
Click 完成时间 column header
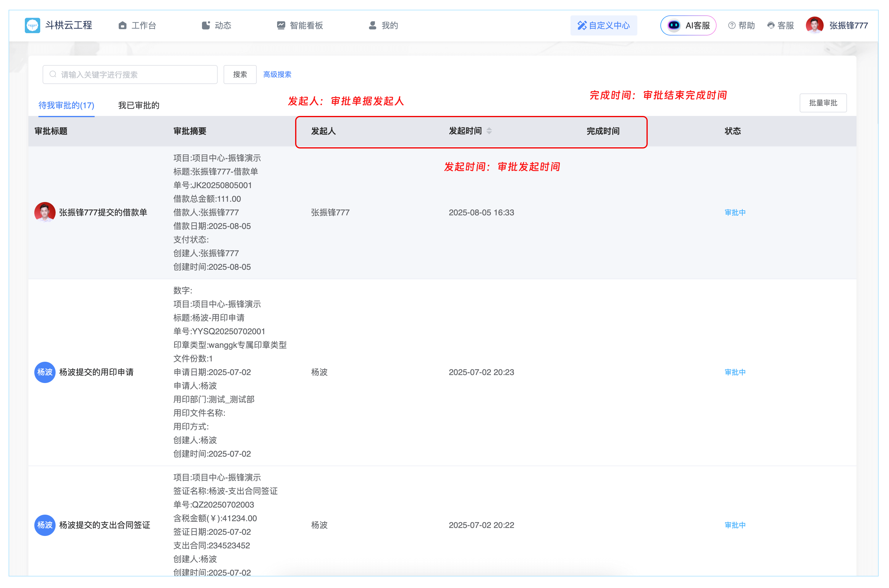click(603, 131)
